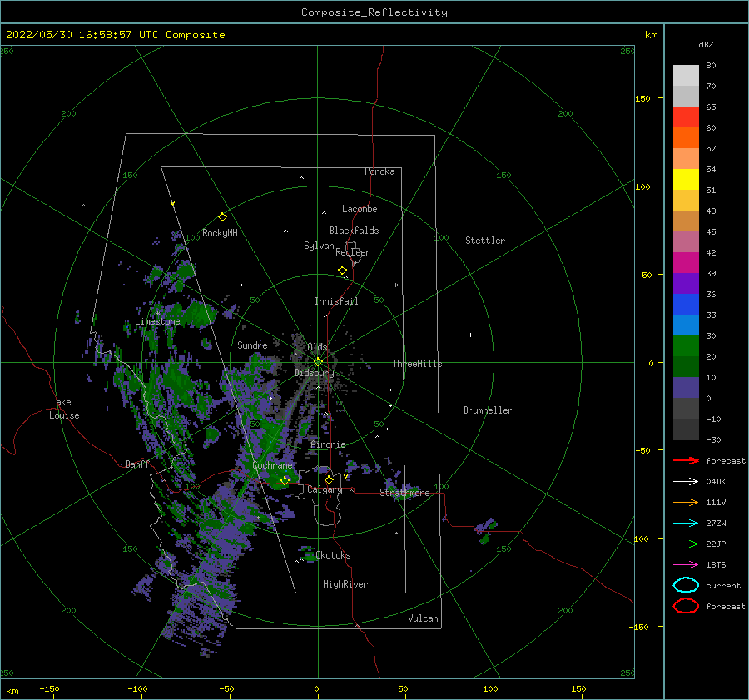
Task: Click the red forecast arrow in legend
Action: pyautogui.click(x=686, y=460)
